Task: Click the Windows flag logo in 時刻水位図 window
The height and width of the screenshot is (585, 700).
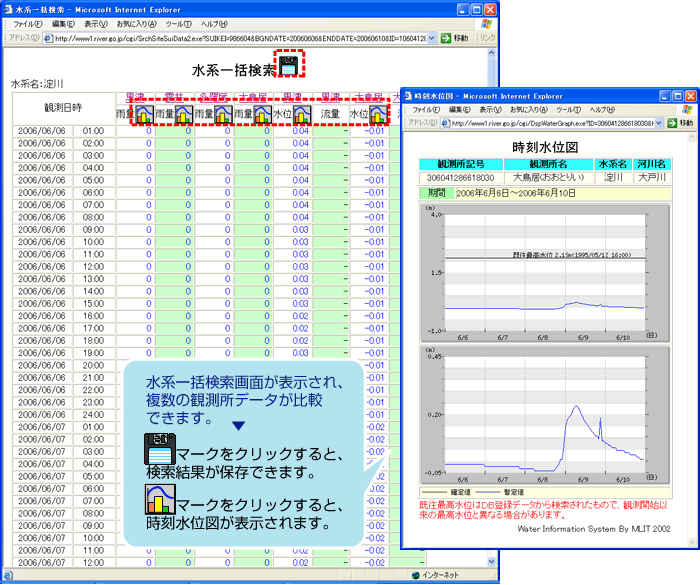Action: [x=686, y=109]
